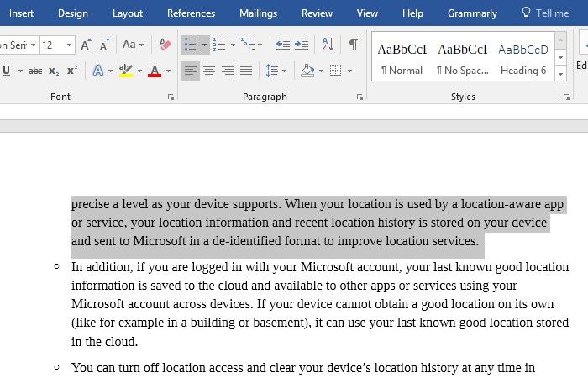Apply superscript formatting
The height and width of the screenshot is (378, 588).
click(72, 71)
